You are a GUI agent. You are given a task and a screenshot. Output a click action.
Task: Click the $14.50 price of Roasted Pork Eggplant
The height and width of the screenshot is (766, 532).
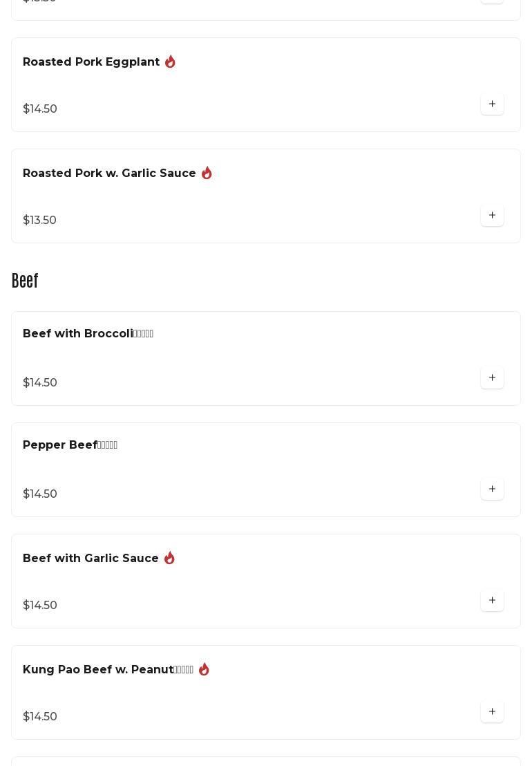[40, 109]
